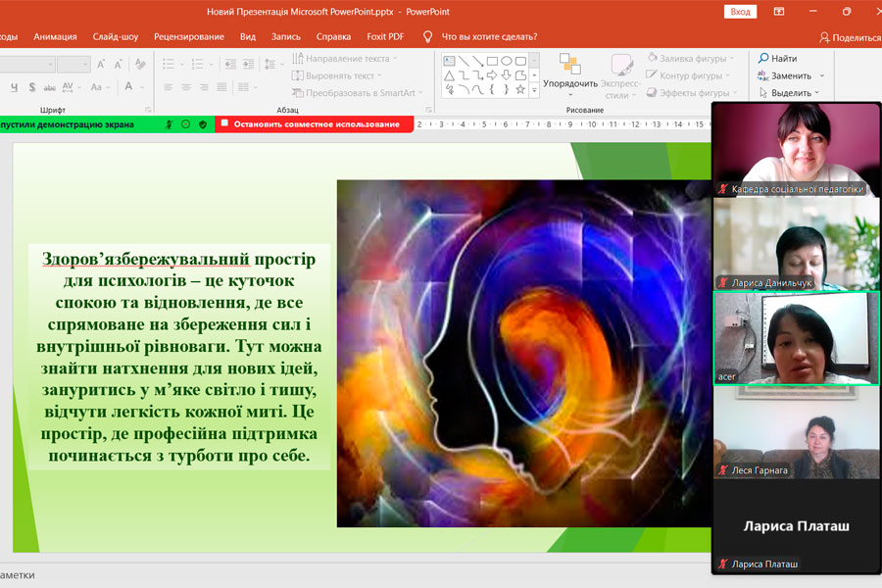Open the line spacing options
This screenshot has width=882, height=588.
pos(273,64)
